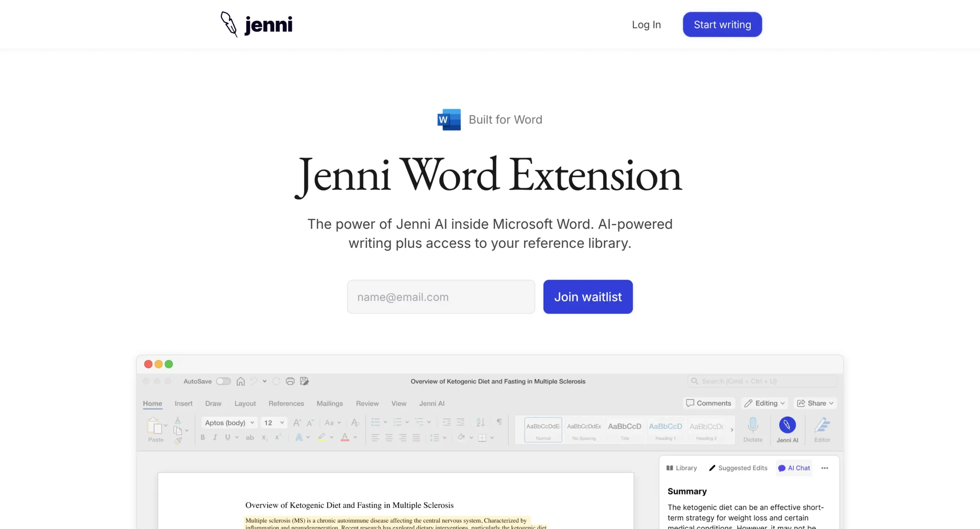The width and height of the screenshot is (980, 529).
Task: Select the Mailings ribbon tab
Action: point(330,404)
